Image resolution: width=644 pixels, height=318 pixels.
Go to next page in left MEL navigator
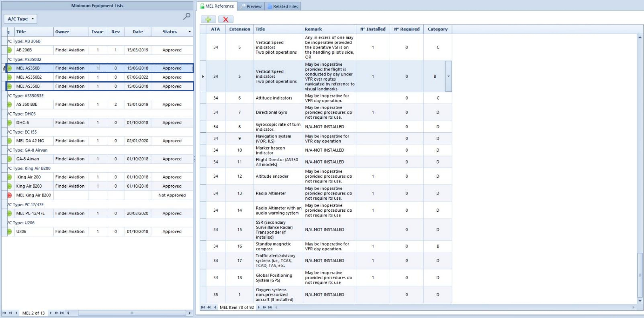[56, 313]
